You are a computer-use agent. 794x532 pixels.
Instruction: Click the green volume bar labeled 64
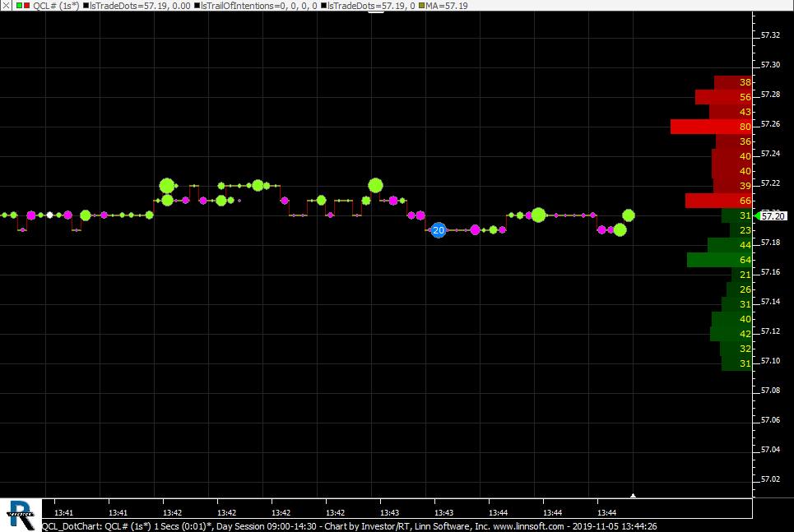(x=720, y=260)
